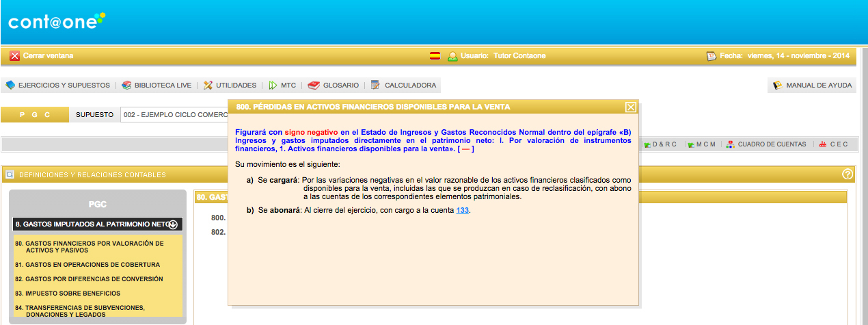Click the red dash link in brackets
Viewport: 868px width, 325px height.
tap(466, 148)
